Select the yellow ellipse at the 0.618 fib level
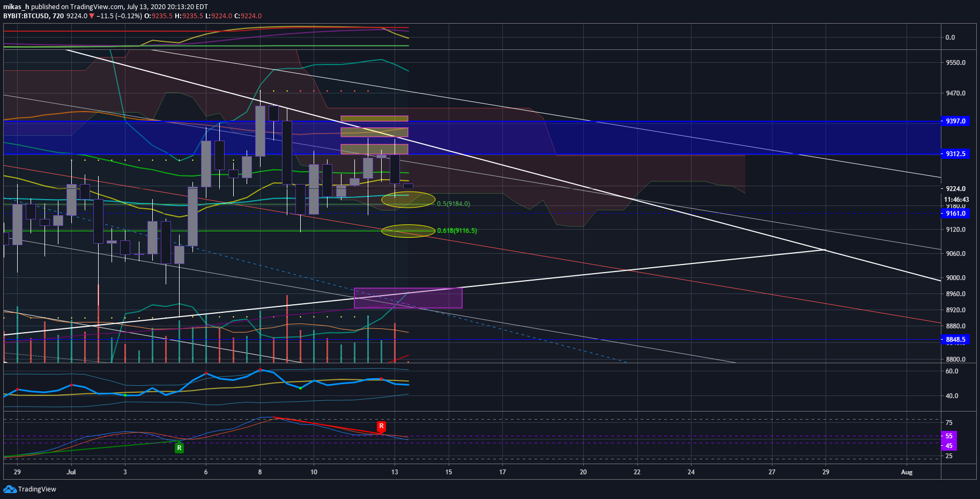This screenshot has width=980, height=499. click(408, 231)
